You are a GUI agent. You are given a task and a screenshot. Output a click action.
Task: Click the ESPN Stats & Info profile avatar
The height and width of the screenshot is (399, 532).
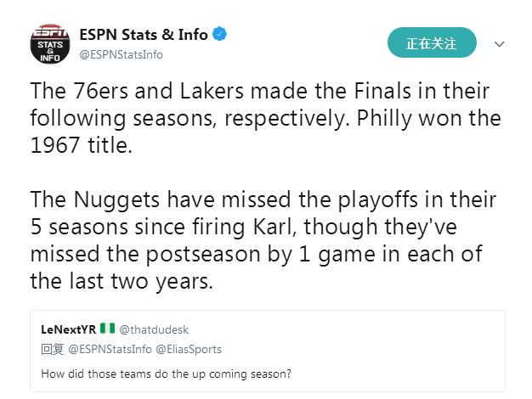click(x=50, y=45)
